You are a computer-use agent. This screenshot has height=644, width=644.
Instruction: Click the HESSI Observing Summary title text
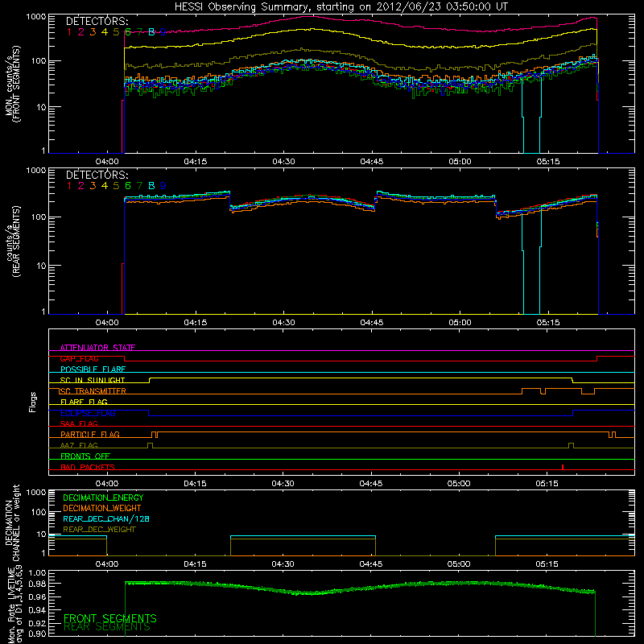coord(341,7)
